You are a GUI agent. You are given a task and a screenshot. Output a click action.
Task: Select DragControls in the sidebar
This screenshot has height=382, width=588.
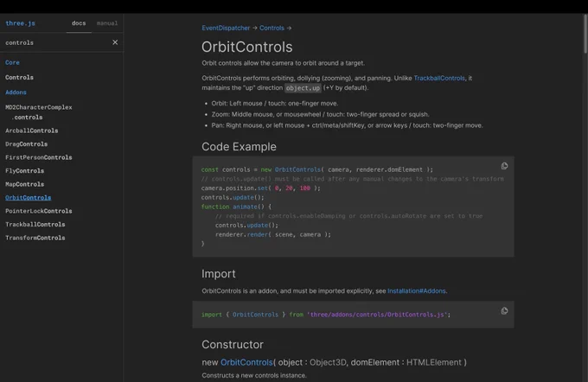coord(27,144)
